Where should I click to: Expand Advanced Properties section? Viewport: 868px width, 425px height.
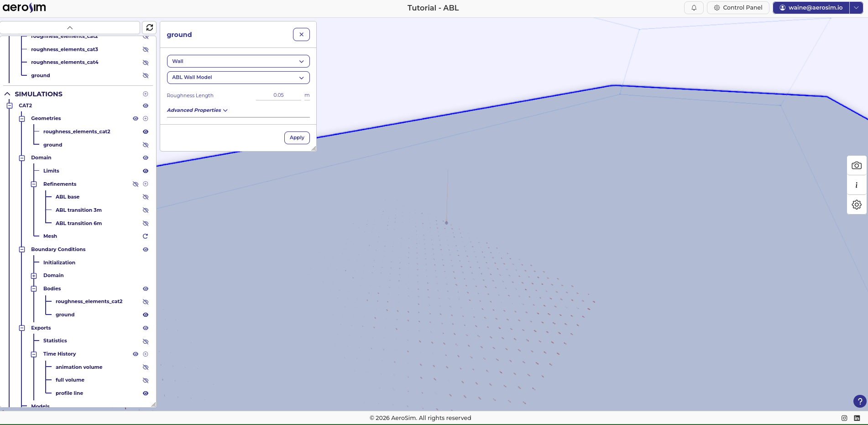click(x=197, y=110)
